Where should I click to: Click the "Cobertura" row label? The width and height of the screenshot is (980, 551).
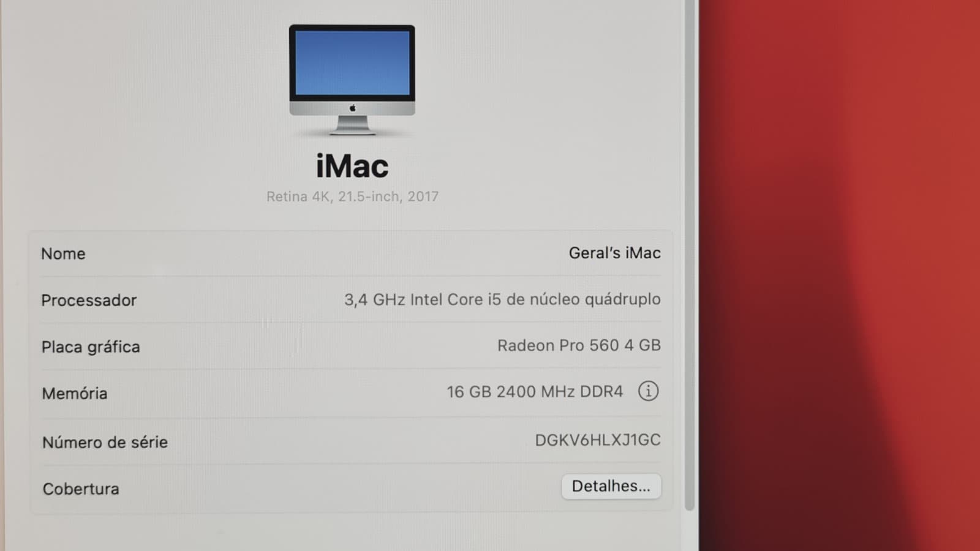[81, 489]
